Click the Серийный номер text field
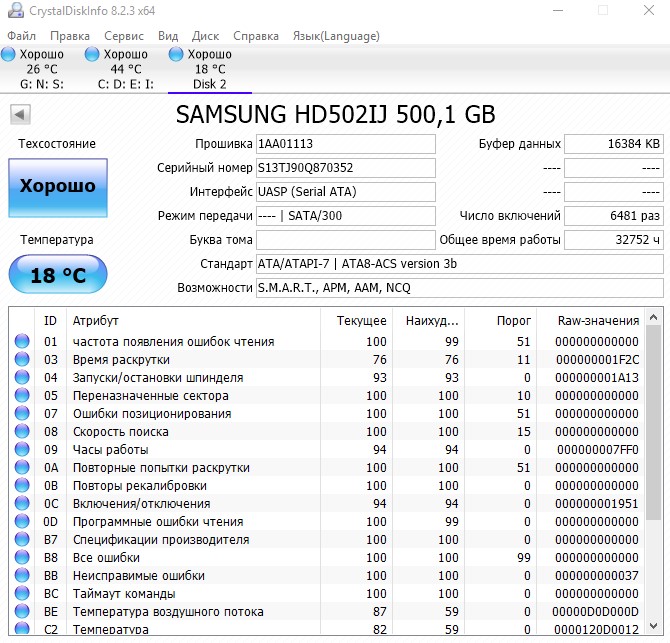Screen dimensions: 670x643 click(x=346, y=168)
